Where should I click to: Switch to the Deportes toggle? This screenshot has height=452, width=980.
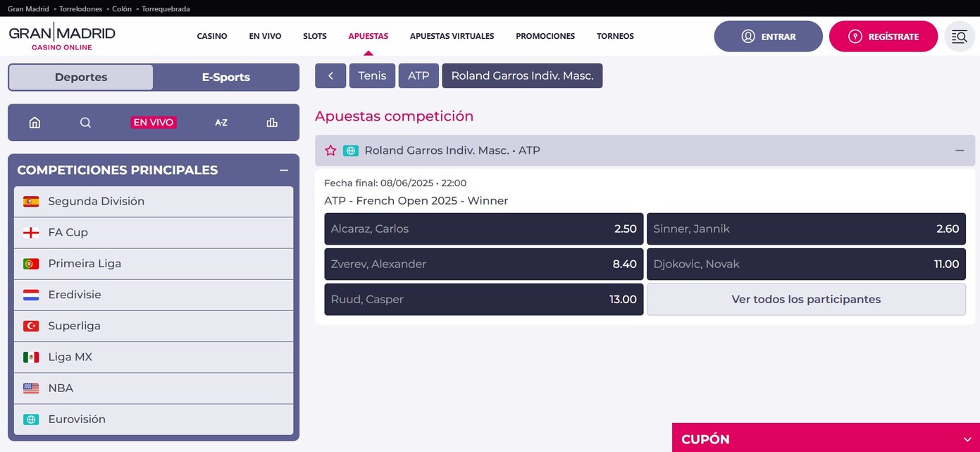[x=81, y=78]
